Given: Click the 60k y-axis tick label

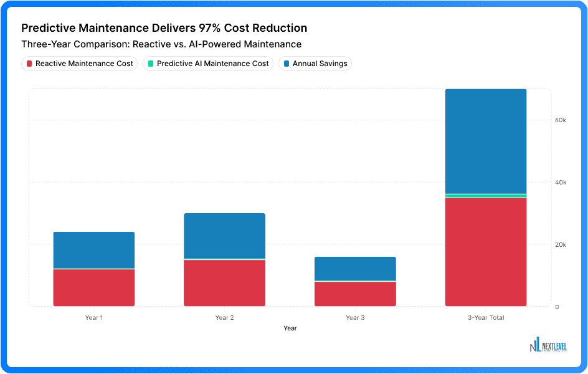Looking at the screenshot, I should point(561,120).
